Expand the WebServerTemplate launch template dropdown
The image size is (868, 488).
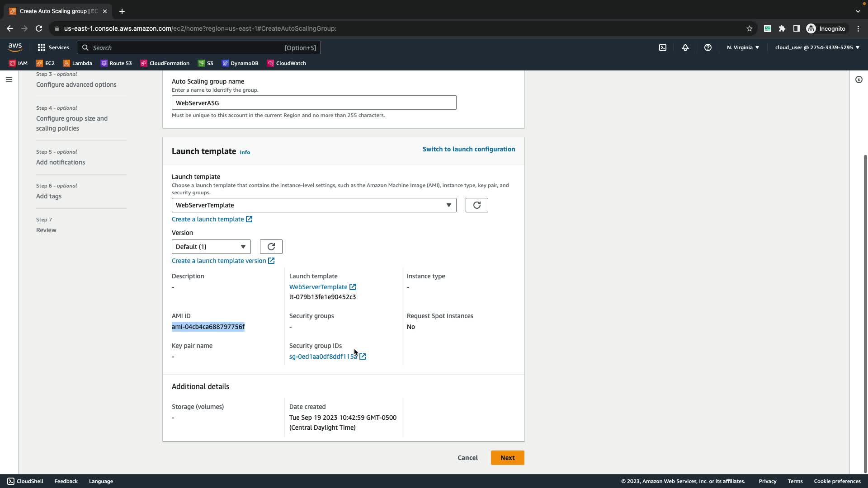tap(314, 205)
